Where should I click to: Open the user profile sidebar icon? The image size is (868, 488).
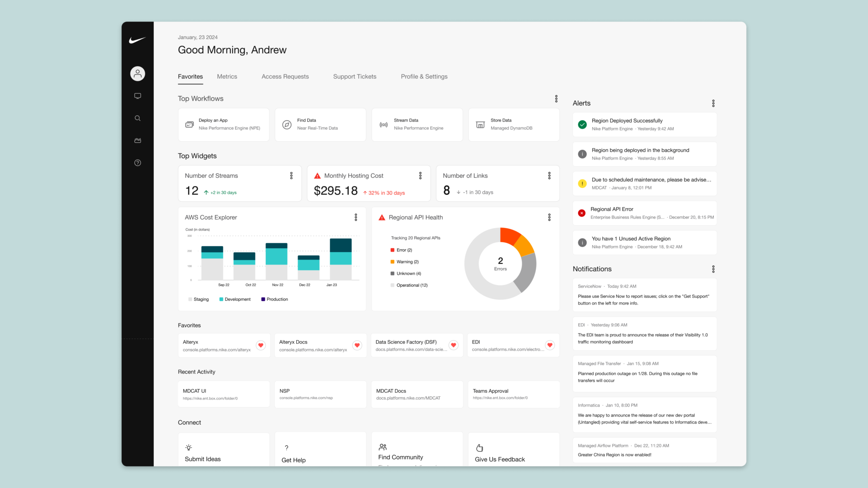137,74
